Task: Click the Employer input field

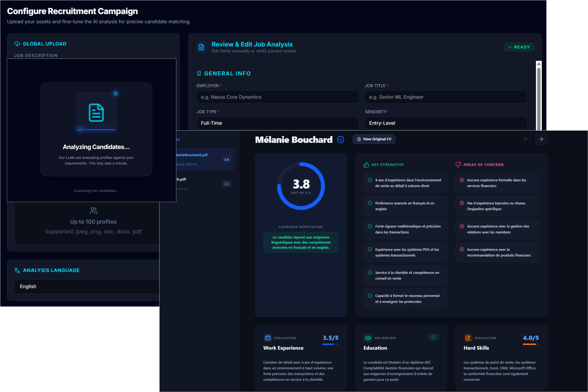Action: 278,97
